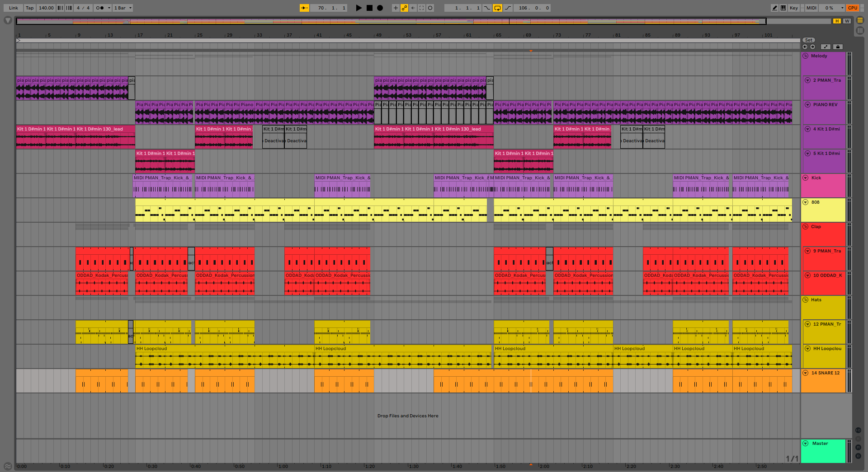Toggle the Automation Arm button
Screen dimensions: 868x472
pyautogui.click(x=404, y=8)
